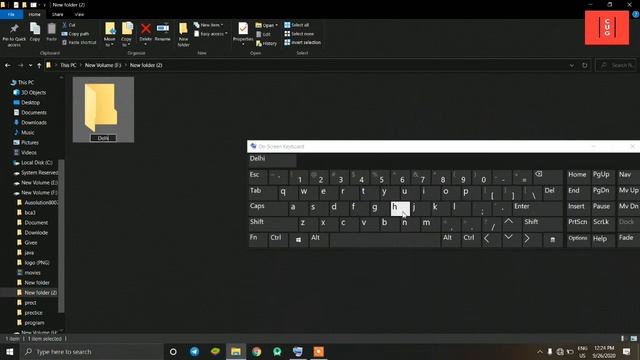Open keyboard Options key
Screen dimensions: 640x360
pos(578,240)
